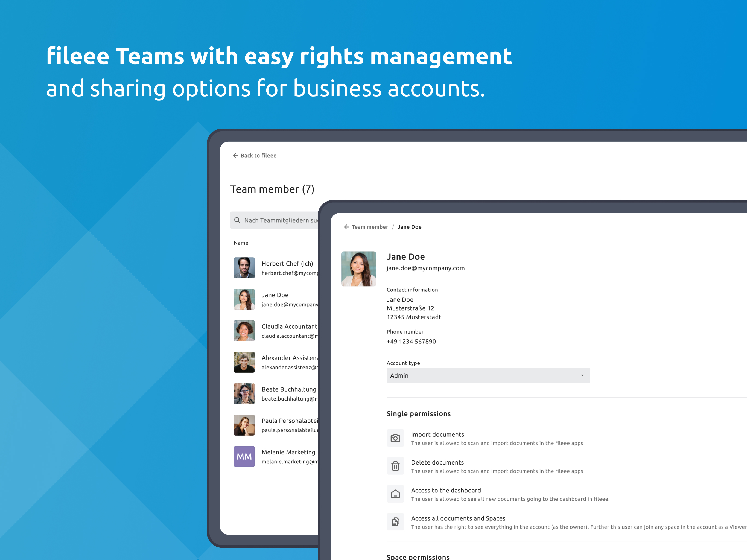The height and width of the screenshot is (560, 747).
Task: Click the home icon for Access to the dashboard
Action: (x=395, y=494)
